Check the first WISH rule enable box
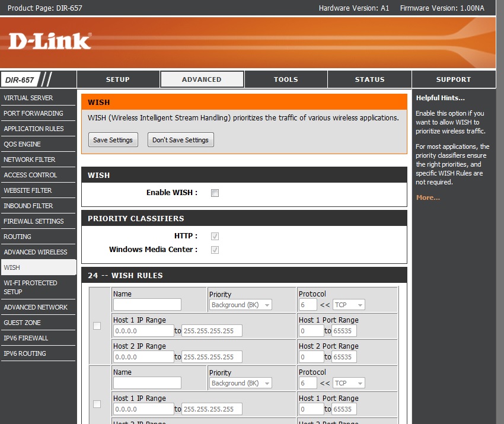The width and height of the screenshot is (504, 424). tap(96, 325)
